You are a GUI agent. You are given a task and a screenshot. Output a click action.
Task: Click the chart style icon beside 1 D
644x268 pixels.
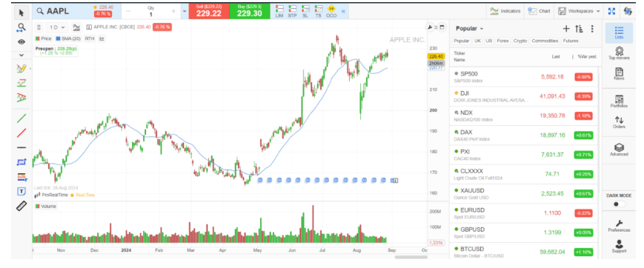click(x=76, y=27)
